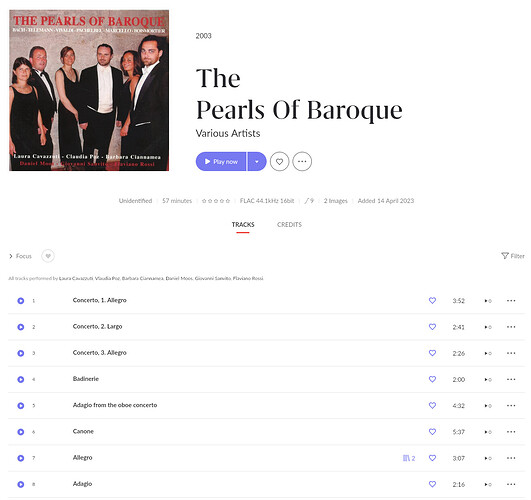Open versions library icon on Allegro track 7
The height and width of the screenshot is (500, 531).
click(409, 458)
